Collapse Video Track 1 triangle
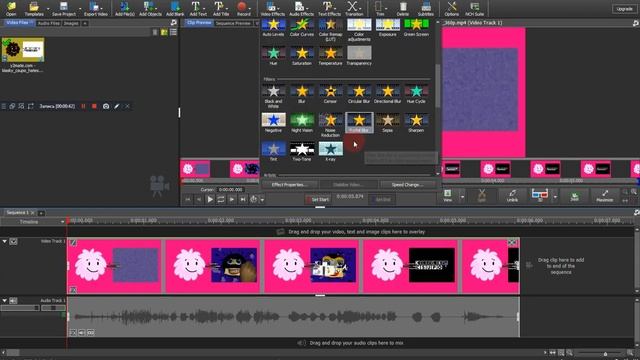 pyautogui.click(x=4, y=242)
